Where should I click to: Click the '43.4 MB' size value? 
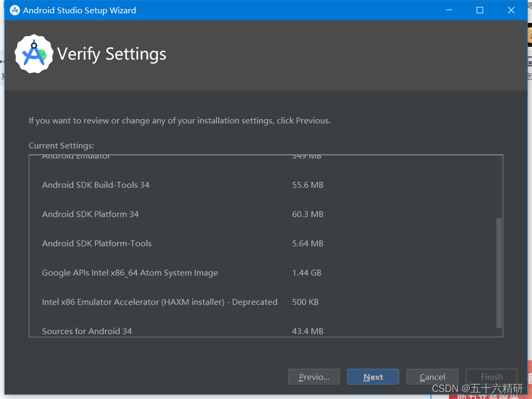tap(307, 331)
